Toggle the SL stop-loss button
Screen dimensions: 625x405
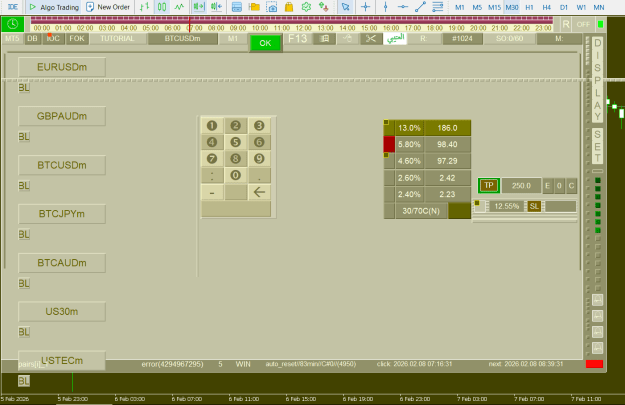tap(534, 206)
